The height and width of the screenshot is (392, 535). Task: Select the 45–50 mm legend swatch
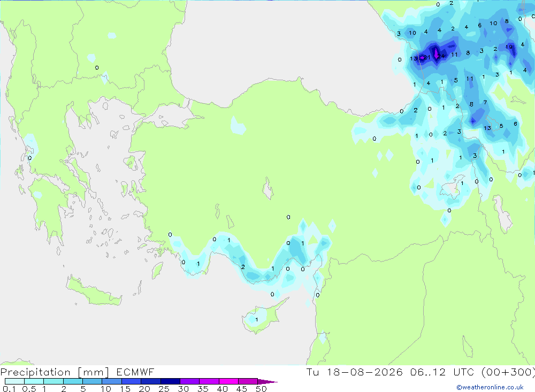248,381
